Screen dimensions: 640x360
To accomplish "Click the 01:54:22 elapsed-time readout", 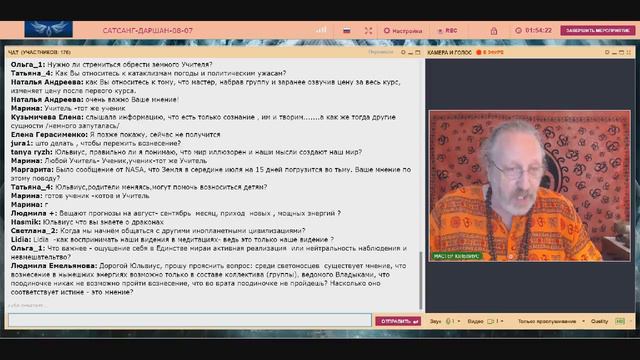I will (x=538, y=31).
